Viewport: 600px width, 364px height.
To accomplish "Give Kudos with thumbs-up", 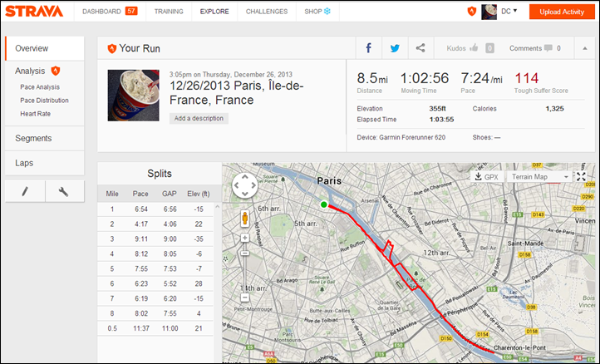I will click(474, 48).
